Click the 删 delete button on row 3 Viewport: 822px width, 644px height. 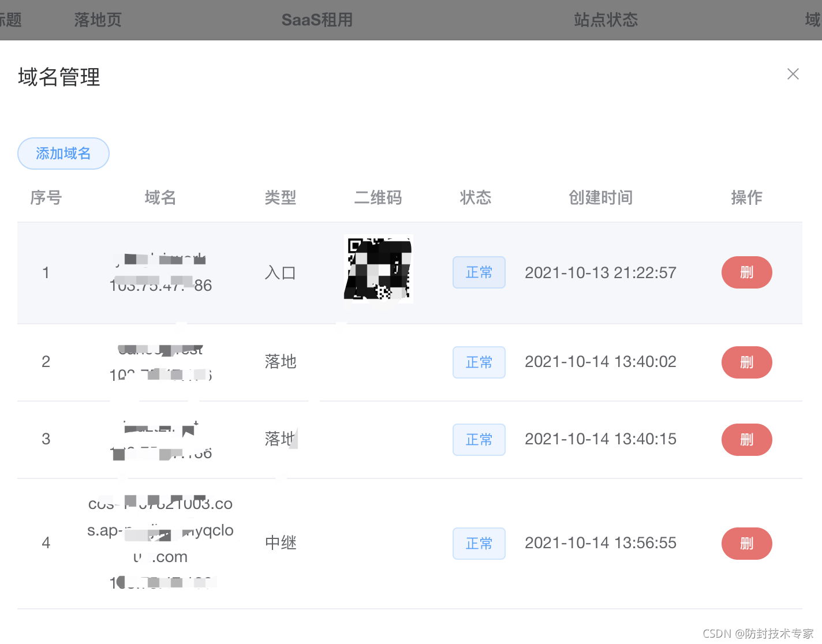pyautogui.click(x=746, y=440)
